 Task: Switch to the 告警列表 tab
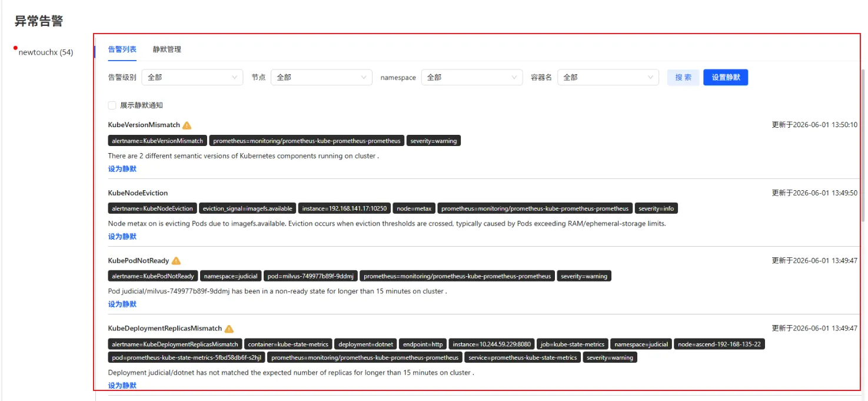[x=122, y=49]
